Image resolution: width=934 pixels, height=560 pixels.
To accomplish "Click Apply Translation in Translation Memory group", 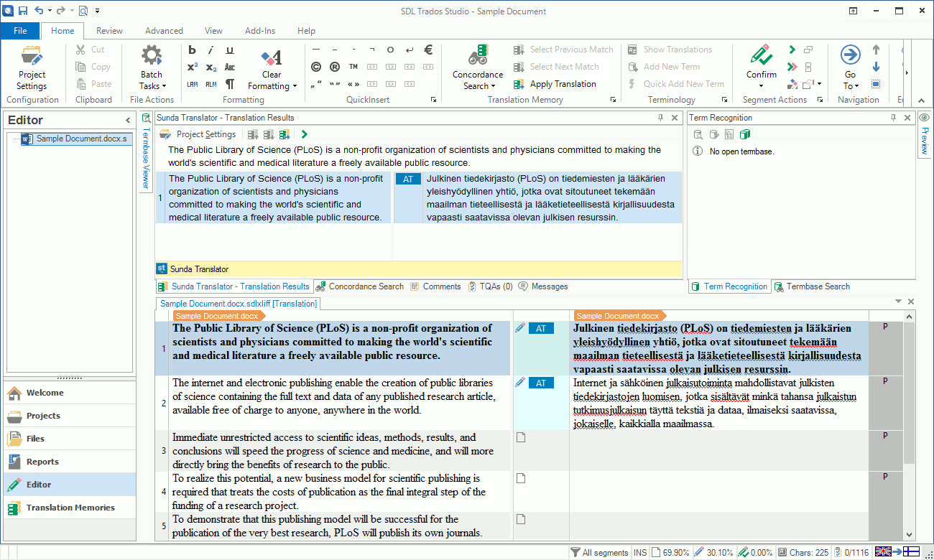I will 555,84.
